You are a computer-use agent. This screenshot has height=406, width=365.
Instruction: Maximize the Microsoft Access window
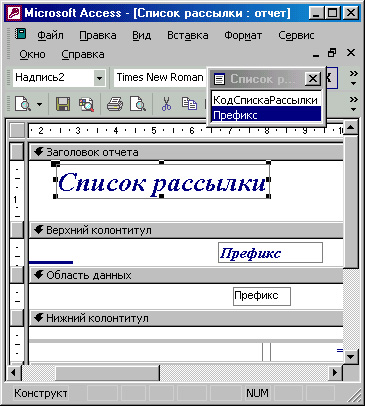coord(332,14)
